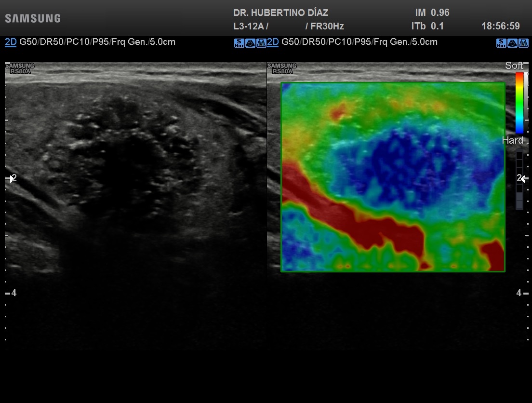Click the middle scan icon in right pane header
The height and width of the screenshot is (403, 532).
512,43
